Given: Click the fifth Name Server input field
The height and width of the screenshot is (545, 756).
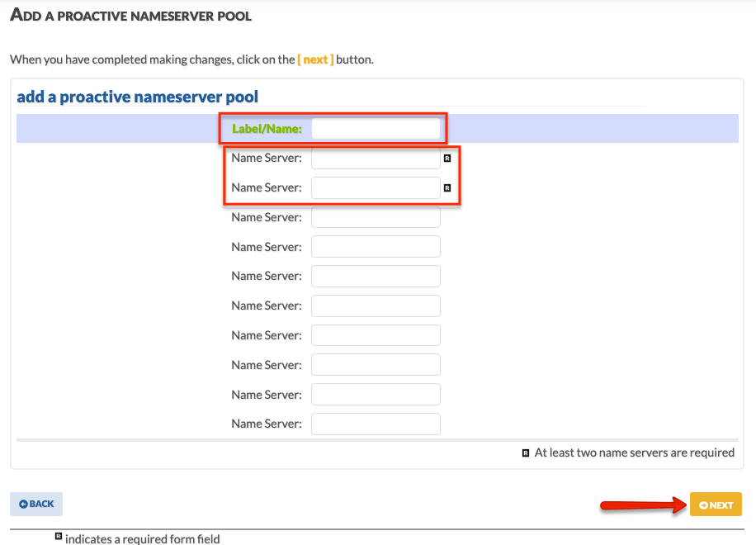Looking at the screenshot, I should [x=376, y=276].
